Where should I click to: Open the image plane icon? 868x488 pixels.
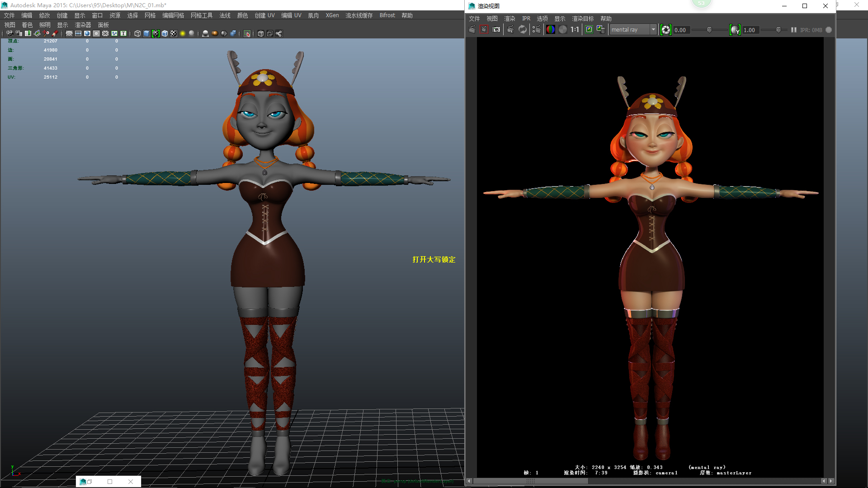click(37, 33)
